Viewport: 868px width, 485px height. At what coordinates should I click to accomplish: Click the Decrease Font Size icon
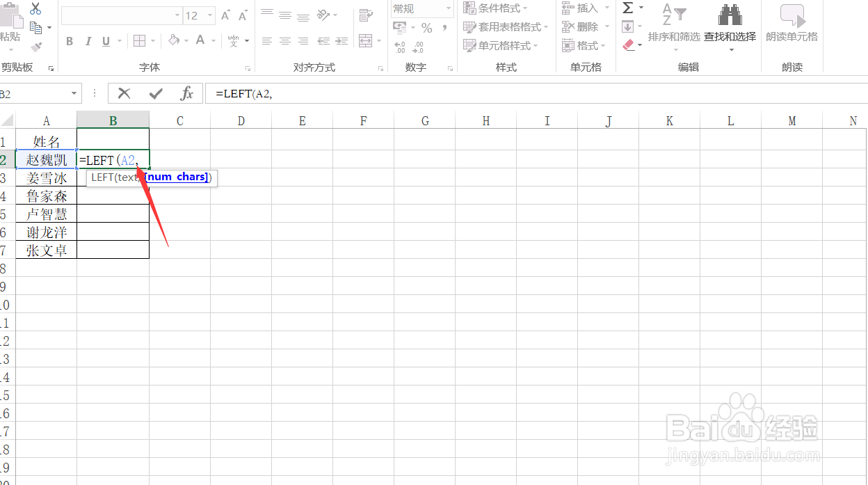(243, 15)
